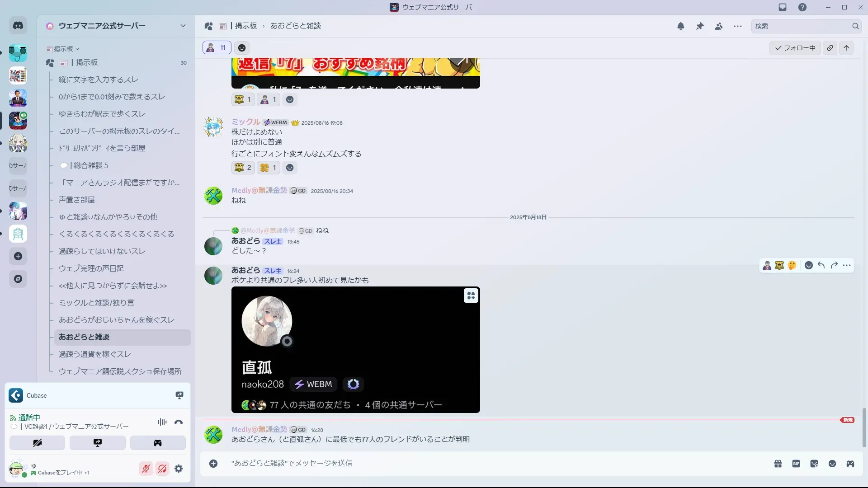Disconnect from voice call icon
This screenshot has height=488, width=868.
pyautogui.click(x=179, y=422)
